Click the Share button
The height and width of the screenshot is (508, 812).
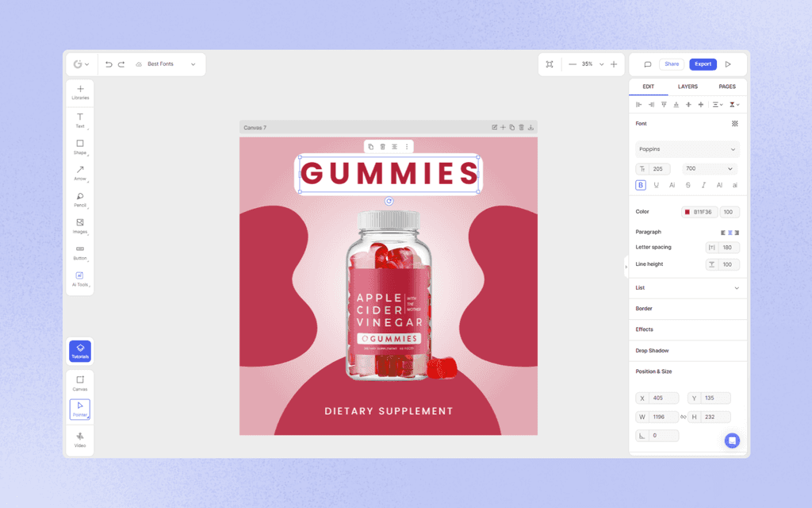click(x=672, y=63)
